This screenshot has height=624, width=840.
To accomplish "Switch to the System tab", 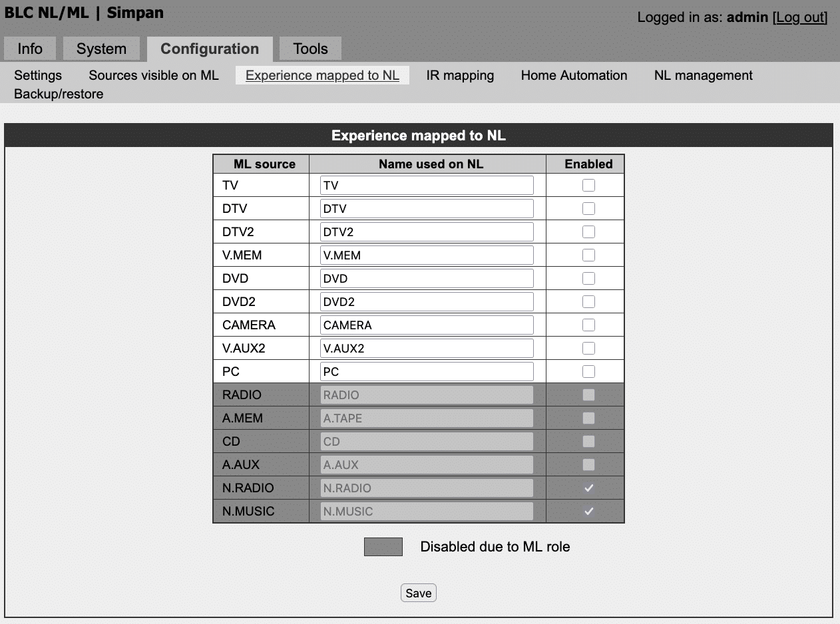I will click(x=101, y=49).
